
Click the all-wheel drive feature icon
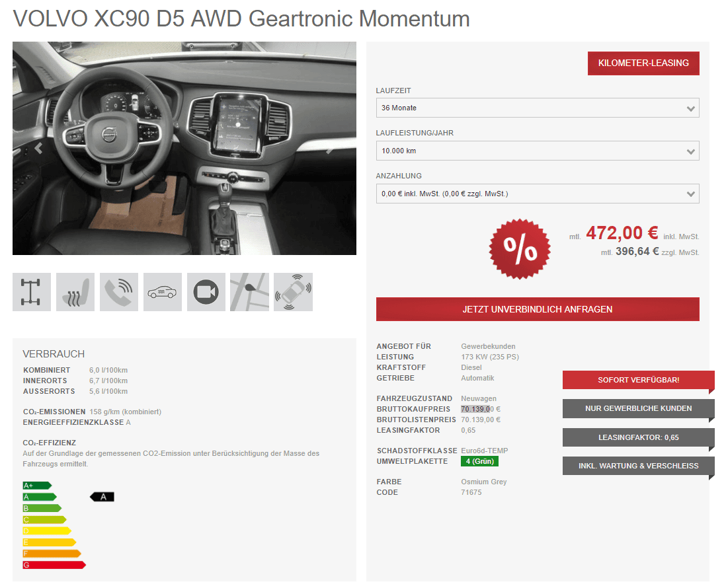32,292
